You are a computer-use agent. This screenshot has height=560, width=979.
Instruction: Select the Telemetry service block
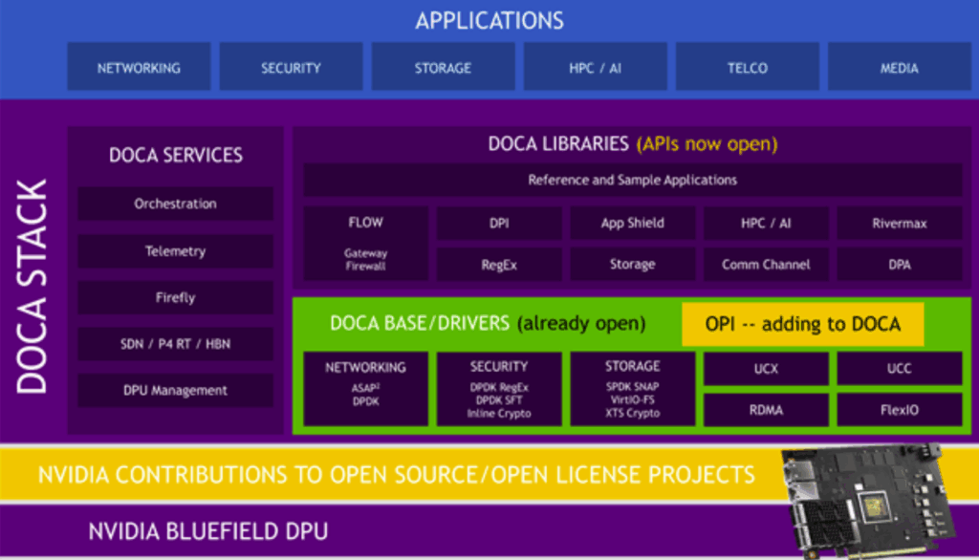(x=175, y=251)
